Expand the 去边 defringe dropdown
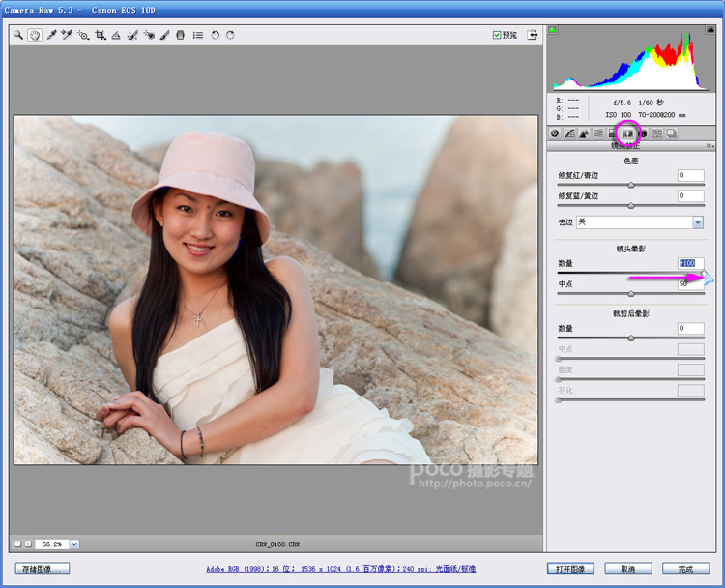 coord(698,222)
